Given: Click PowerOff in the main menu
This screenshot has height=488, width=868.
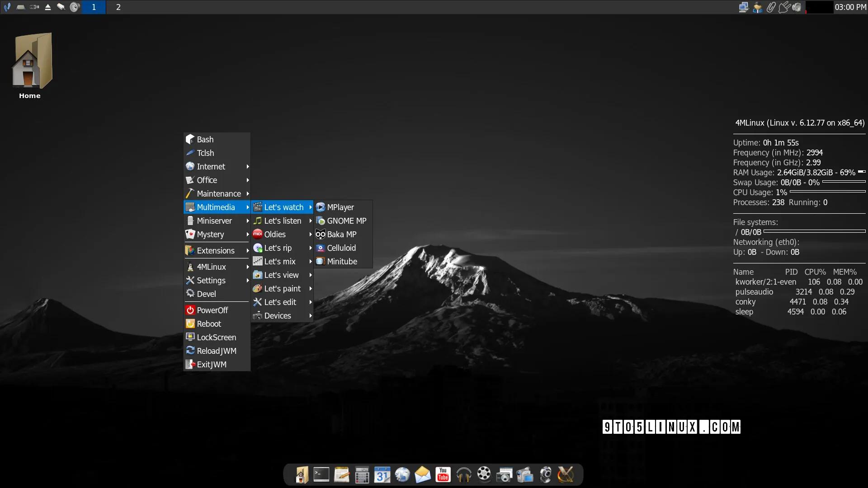Looking at the screenshot, I should pyautogui.click(x=212, y=310).
